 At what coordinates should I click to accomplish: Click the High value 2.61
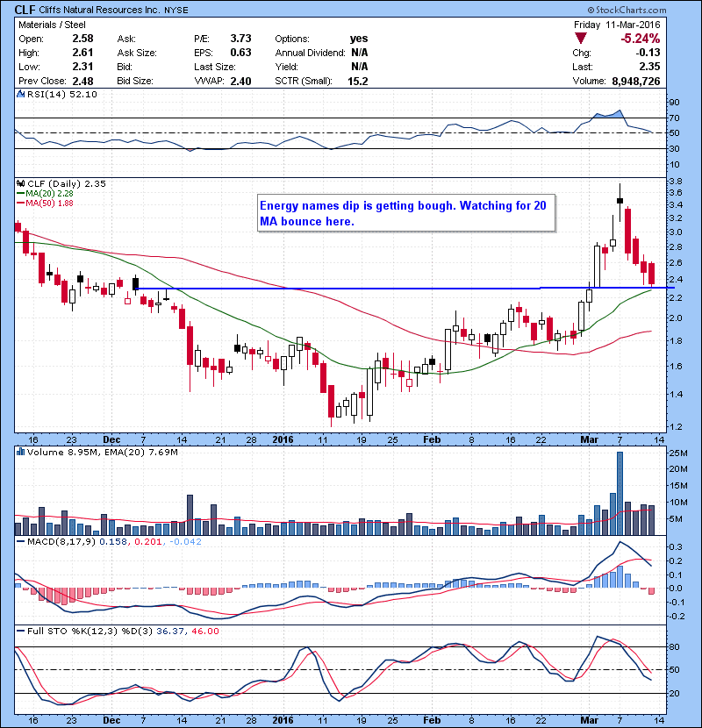(x=82, y=53)
